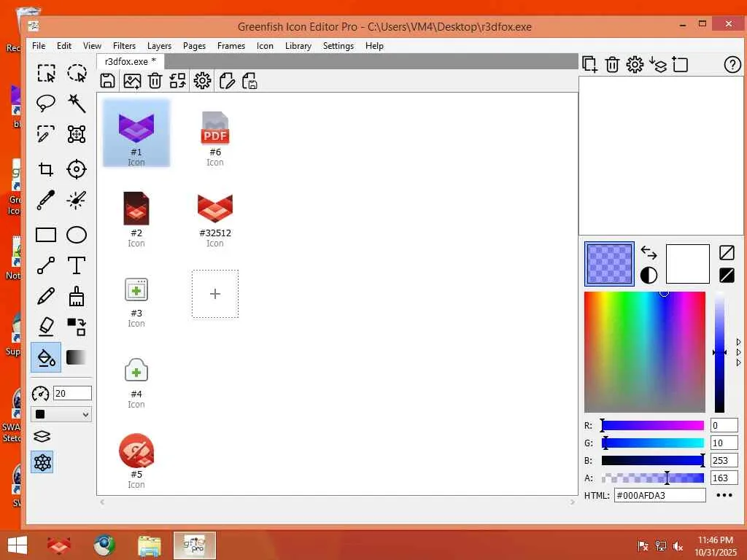Select the Pencil tool
Viewport: 747px width, 560px height.
(x=46, y=296)
